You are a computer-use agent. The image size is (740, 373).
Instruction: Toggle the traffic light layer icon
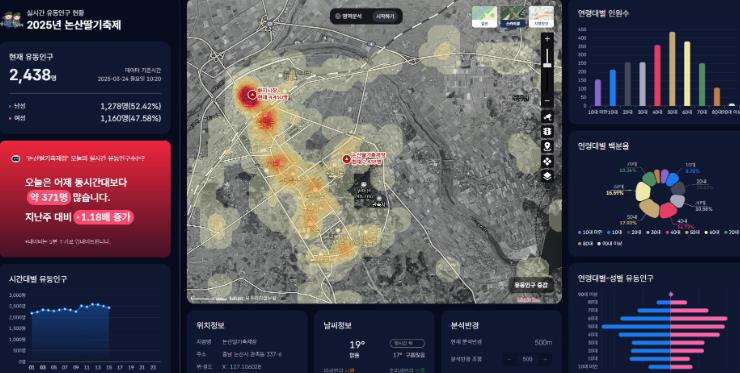pyautogui.click(x=547, y=131)
